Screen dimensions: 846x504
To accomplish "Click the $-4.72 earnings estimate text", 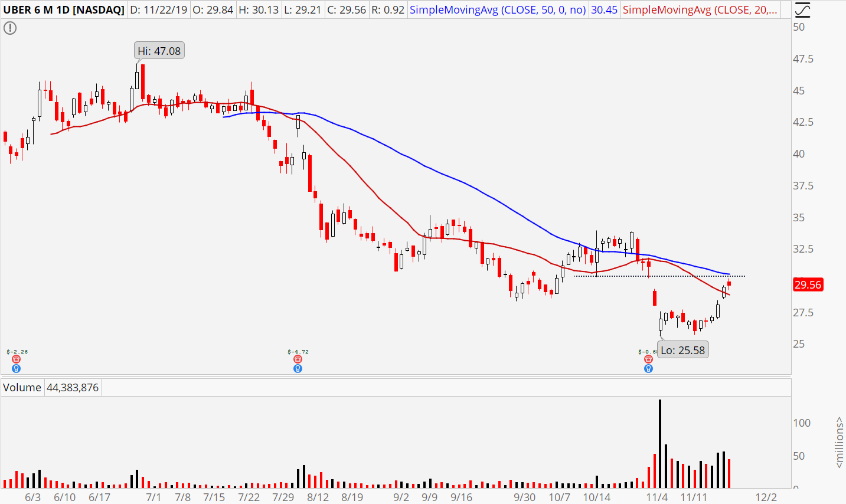I will (x=298, y=352).
